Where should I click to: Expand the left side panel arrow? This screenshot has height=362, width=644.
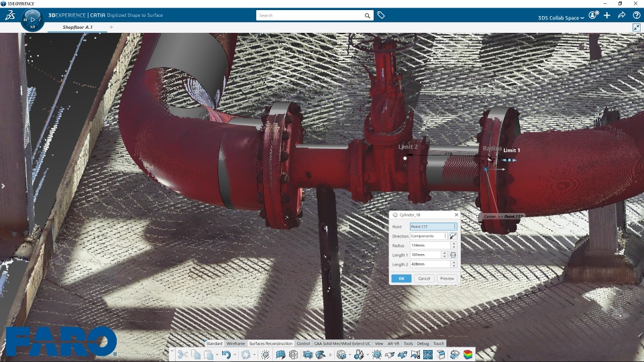tap(3, 186)
